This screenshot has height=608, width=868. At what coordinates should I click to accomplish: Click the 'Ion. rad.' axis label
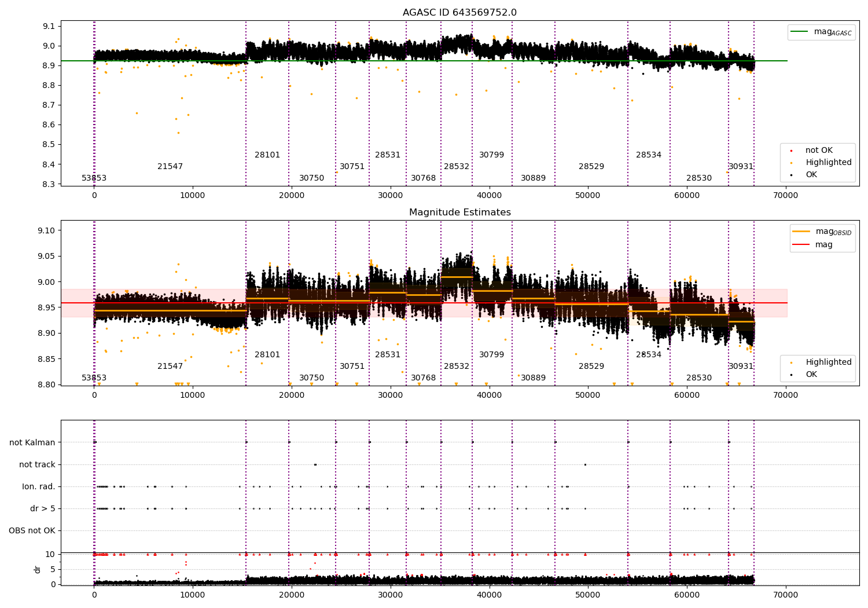(x=39, y=487)
